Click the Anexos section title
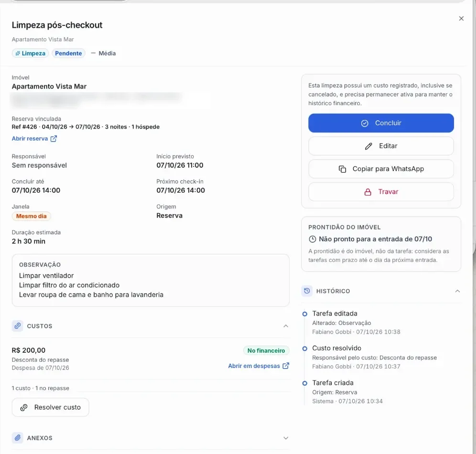476x454 pixels. [x=40, y=438]
